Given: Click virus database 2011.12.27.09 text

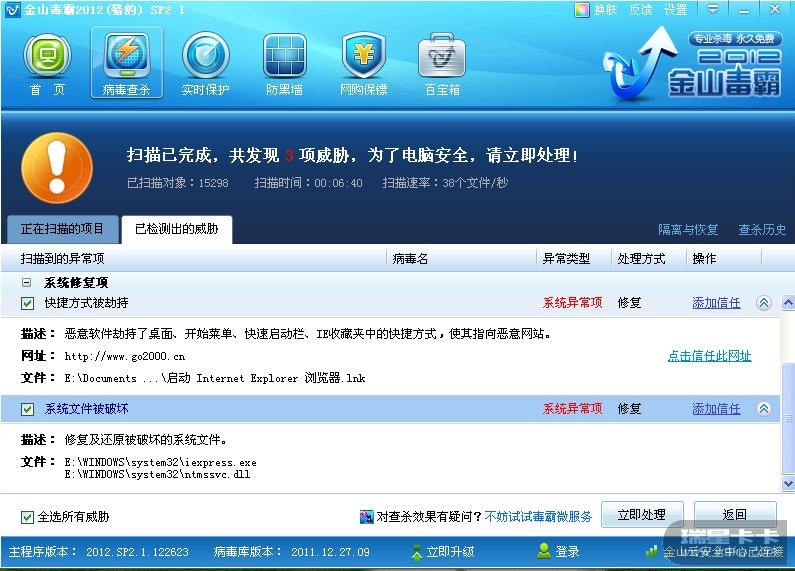Looking at the screenshot, I should pos(330,552).
